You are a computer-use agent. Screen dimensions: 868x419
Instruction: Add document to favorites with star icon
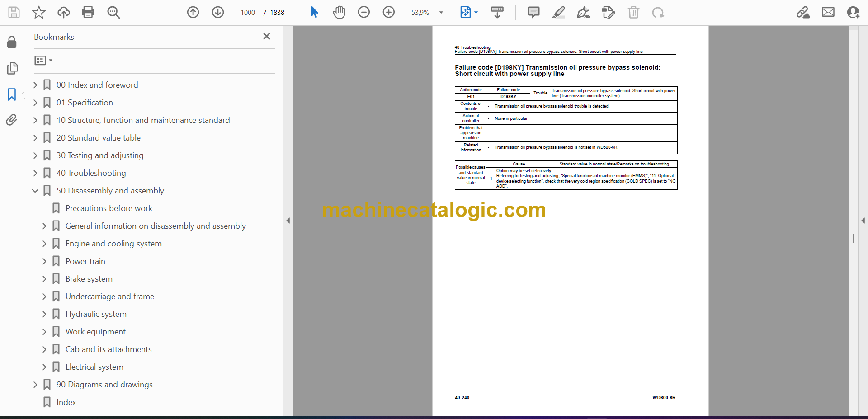pos(39,12)
